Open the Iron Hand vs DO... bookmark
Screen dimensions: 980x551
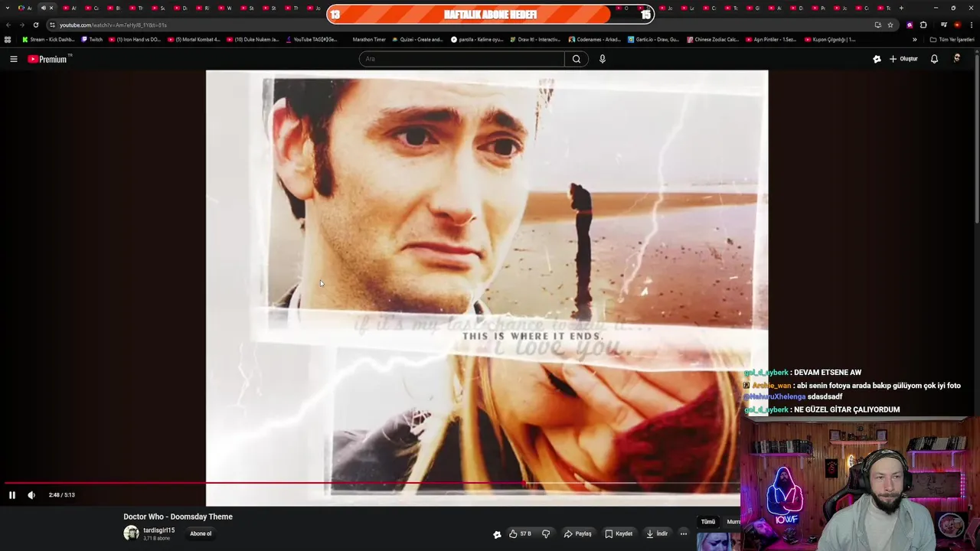(134, 40)
